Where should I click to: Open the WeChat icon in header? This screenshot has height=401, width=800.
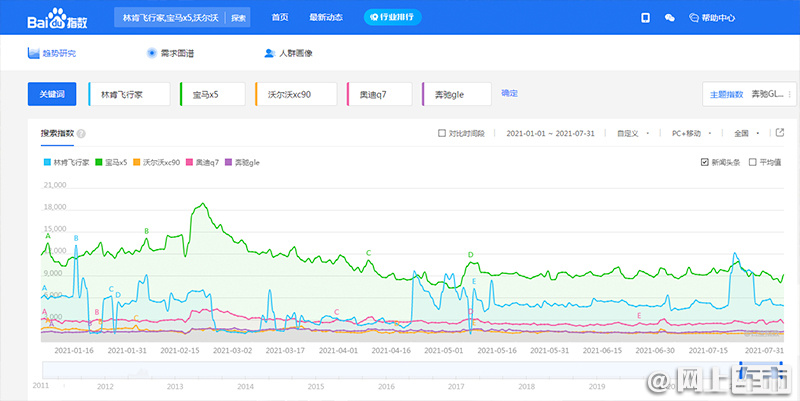tap(669, 18)
